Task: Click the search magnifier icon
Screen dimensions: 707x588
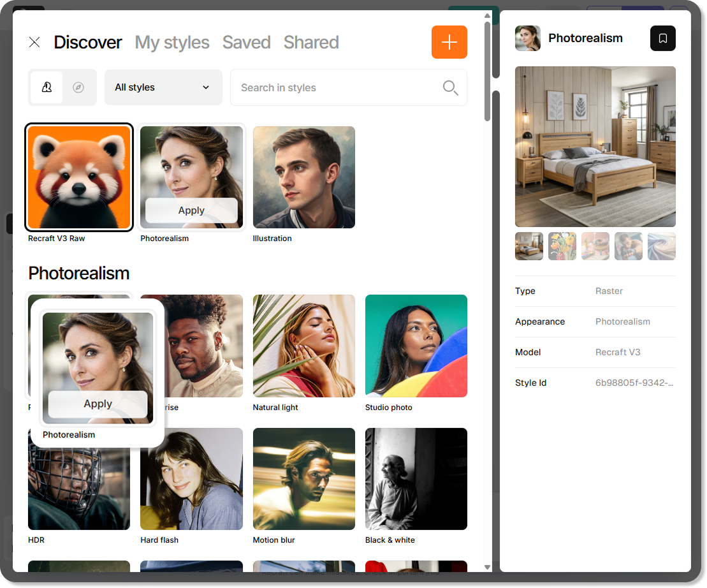Action: point(450,88)
